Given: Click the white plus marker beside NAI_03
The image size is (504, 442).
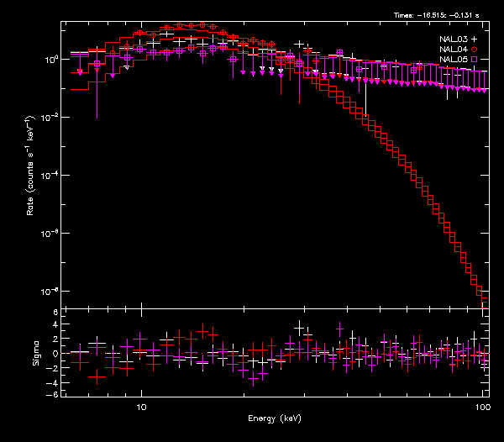Looking at the screenshot, I should point(474,39).
